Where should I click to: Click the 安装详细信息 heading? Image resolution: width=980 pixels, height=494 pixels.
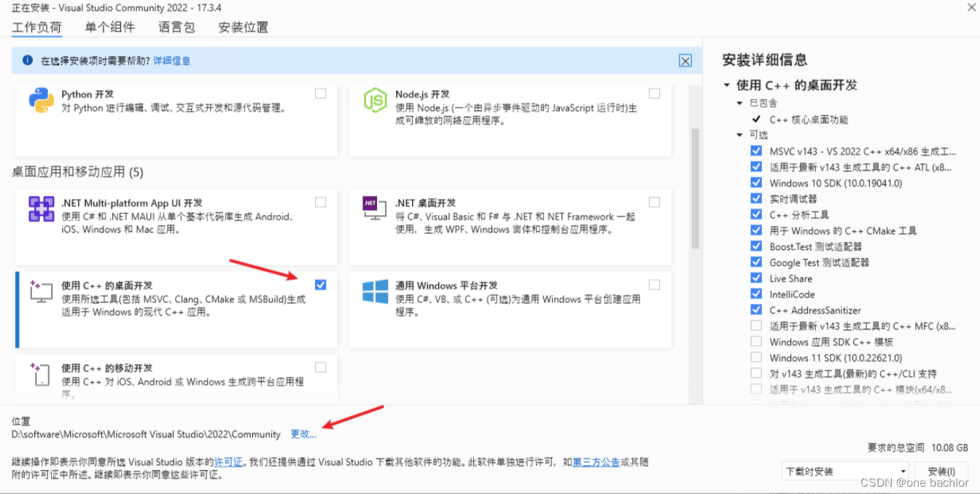(x=764, y=60)
